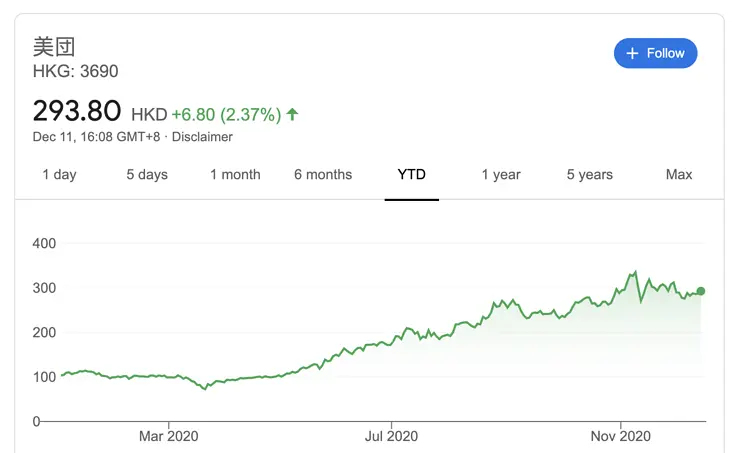Click the +6.80 (2.37%) change text

pos(226,115)
